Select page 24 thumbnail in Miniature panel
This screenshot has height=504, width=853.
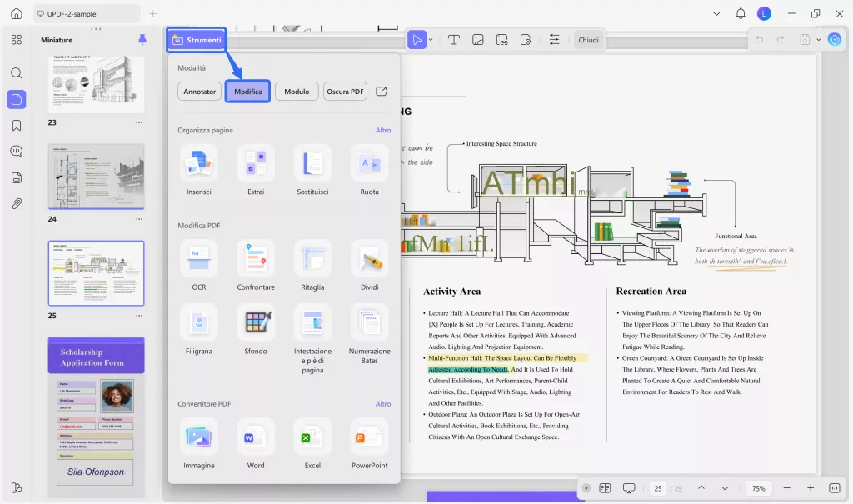click(x=96, y=176)
